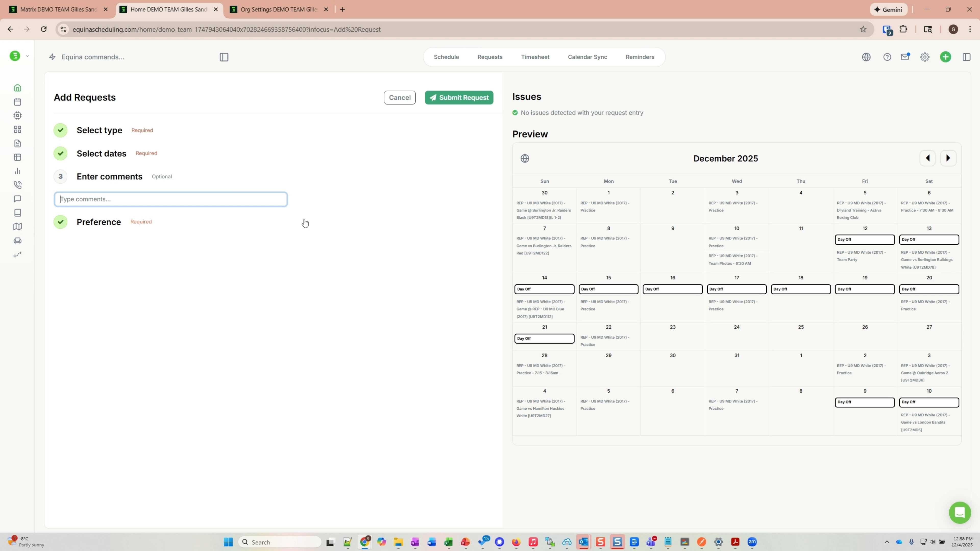Open the chat bubble icon in the sidebar
The image size is (980, 551).
click(x=18, y=199)
